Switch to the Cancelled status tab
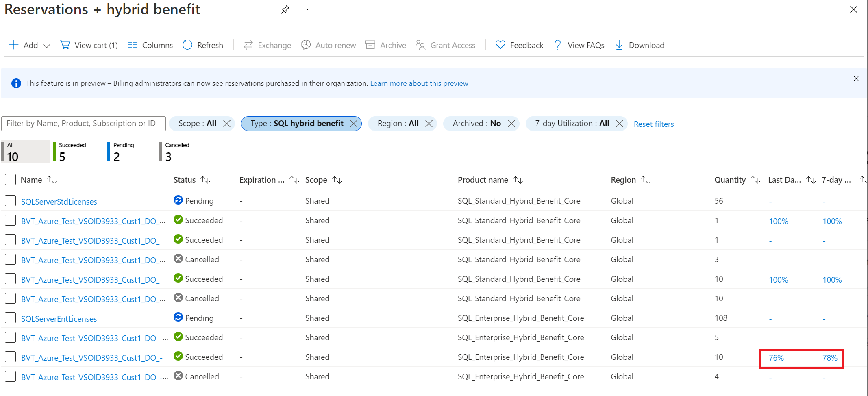This screenshot has width=868, height=396. [176, 152]
